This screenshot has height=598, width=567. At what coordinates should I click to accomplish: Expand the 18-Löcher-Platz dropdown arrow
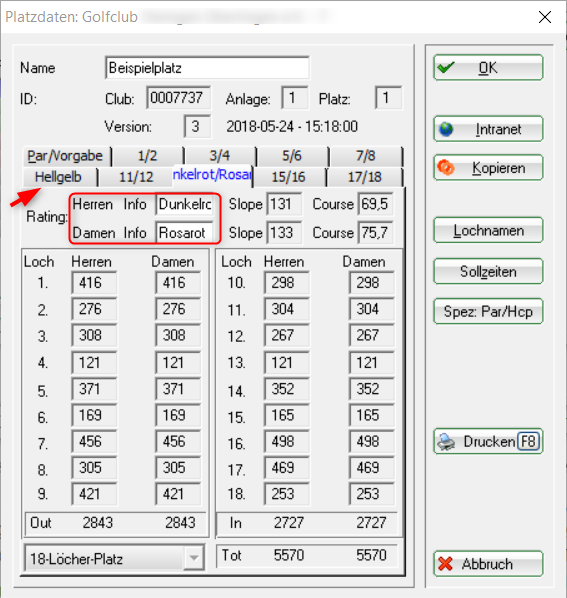(194, 558)
